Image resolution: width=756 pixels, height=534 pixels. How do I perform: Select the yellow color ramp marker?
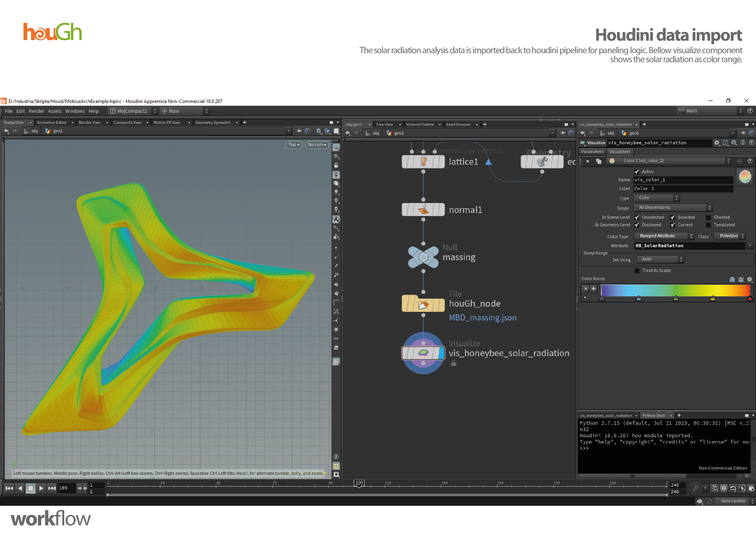coord(712,298)
